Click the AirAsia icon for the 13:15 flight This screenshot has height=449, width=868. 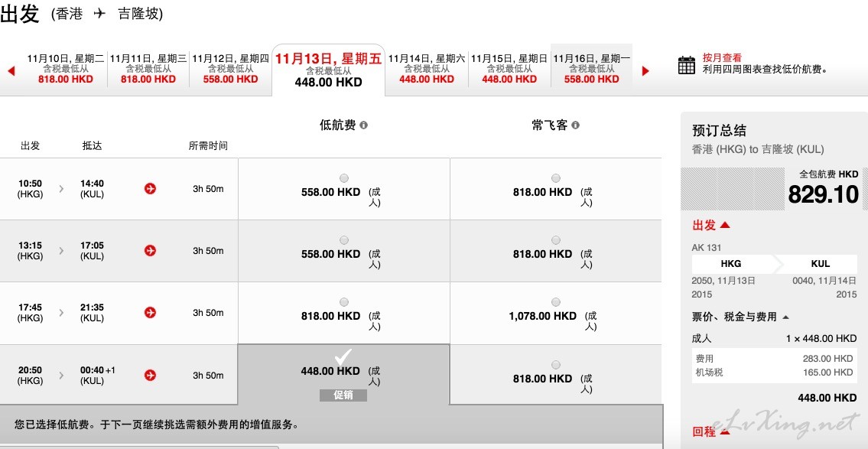click(x=149, y=251)
